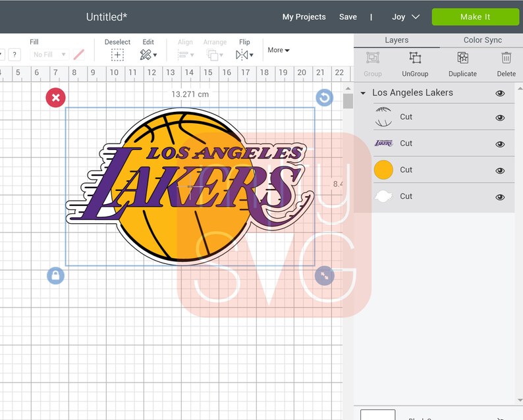523x420 pixels.
Task: Click the 13.271 cm width label
Action: point(190,94)
